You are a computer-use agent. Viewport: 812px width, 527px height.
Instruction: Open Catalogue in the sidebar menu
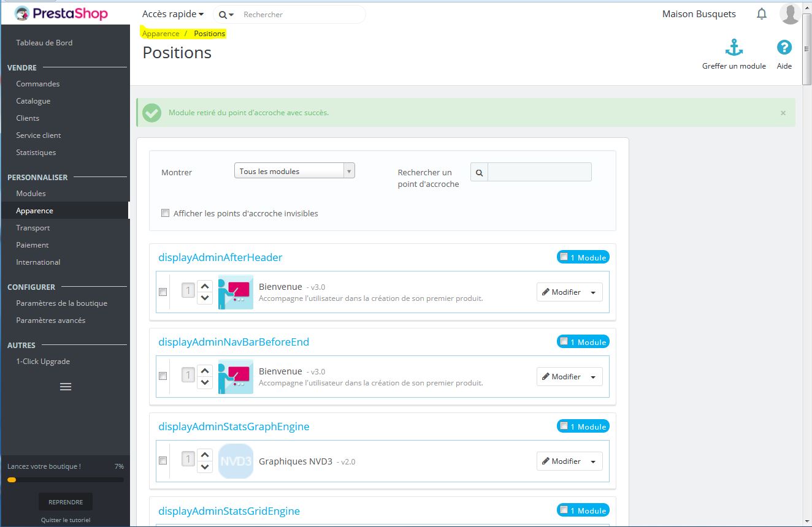point(33,101)
